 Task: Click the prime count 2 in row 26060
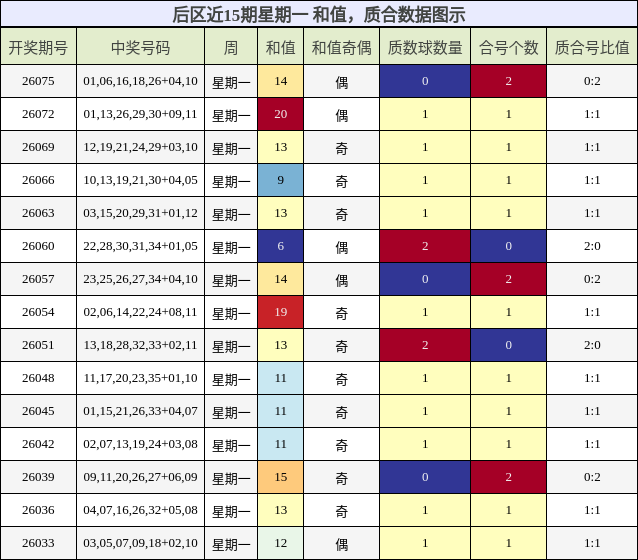pyautogui.click(x=425, y=246)
